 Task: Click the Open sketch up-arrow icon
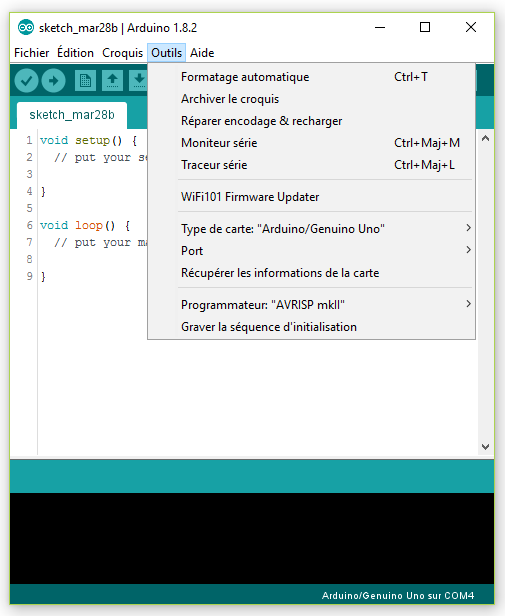112,81
